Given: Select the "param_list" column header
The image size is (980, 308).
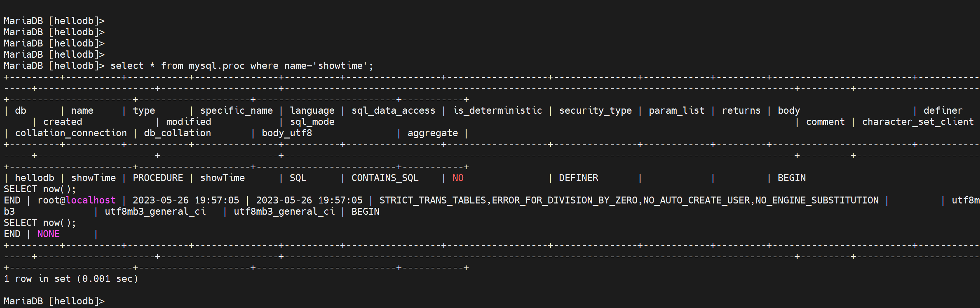Looking at the screenshot, I should coord(676,111).
